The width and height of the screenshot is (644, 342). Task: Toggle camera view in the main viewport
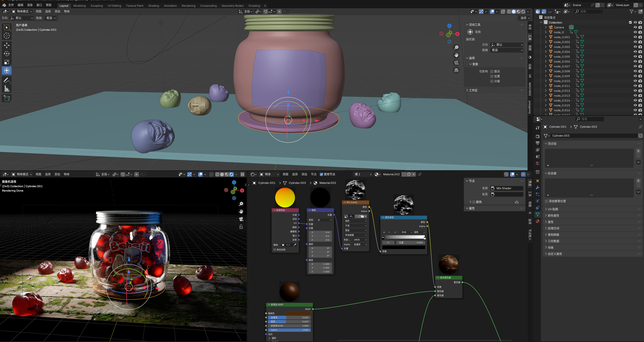[456, 63]
